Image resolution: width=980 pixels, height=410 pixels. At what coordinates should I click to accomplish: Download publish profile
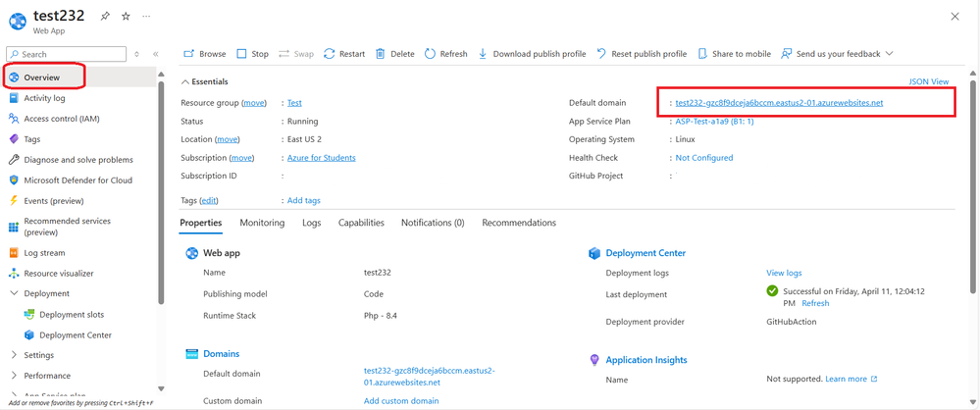pyautogui.click(x=532, y=54)
